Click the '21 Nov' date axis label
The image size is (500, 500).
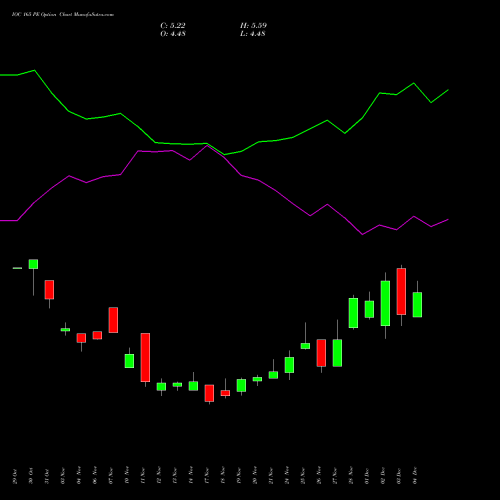[271, 476]
